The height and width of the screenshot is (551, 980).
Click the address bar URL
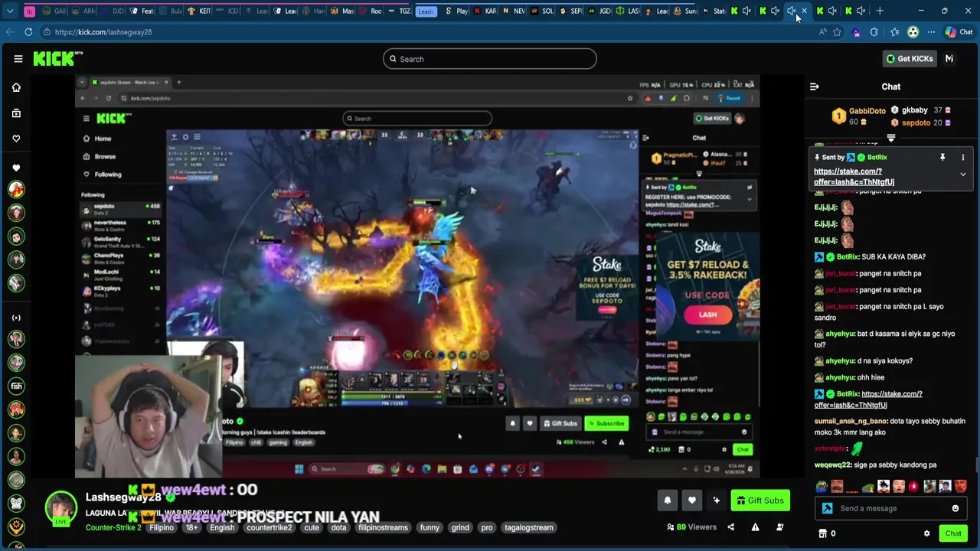(x=103, y=32)
